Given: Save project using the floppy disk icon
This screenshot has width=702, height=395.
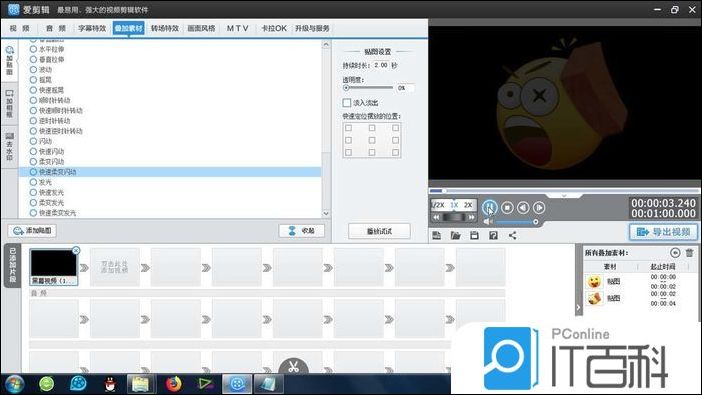Looking at the screenshot, I should point(475,236).
